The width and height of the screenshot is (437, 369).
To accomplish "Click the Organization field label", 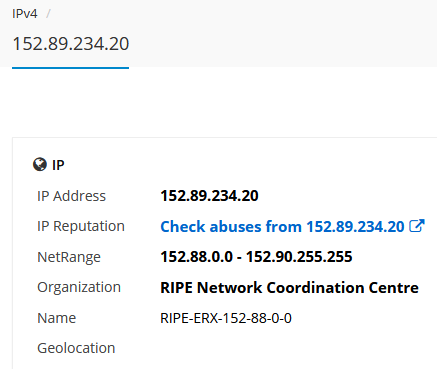I will click(x=79, y=287).
